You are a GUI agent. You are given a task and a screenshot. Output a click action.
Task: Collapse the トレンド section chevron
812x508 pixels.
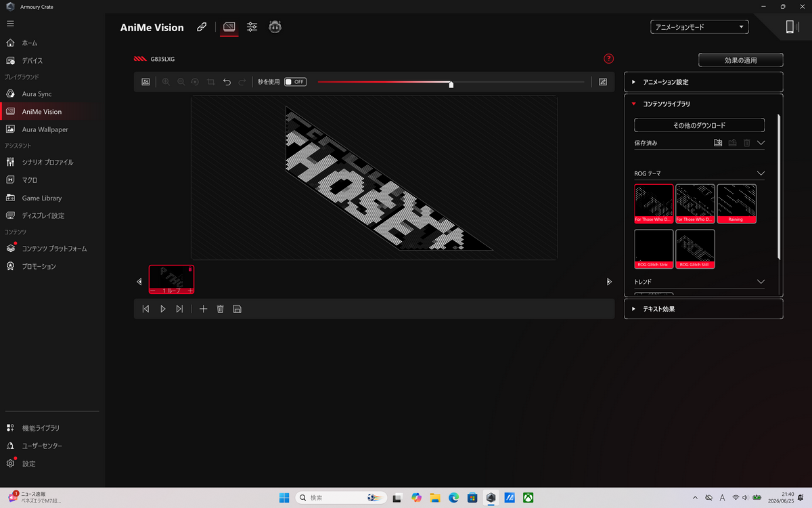[761, 281]
